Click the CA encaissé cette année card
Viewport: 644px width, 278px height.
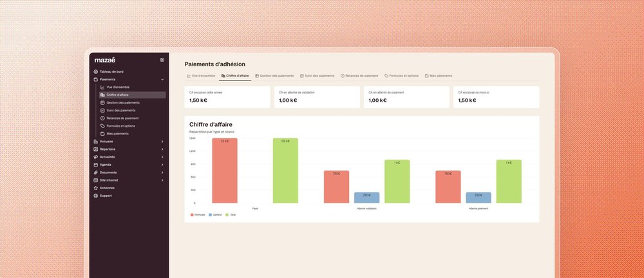pyautogui.click(x=227, y=97)
